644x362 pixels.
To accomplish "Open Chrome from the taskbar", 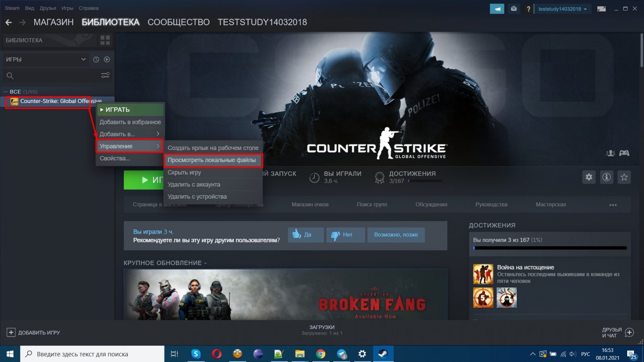I will 321,354.
